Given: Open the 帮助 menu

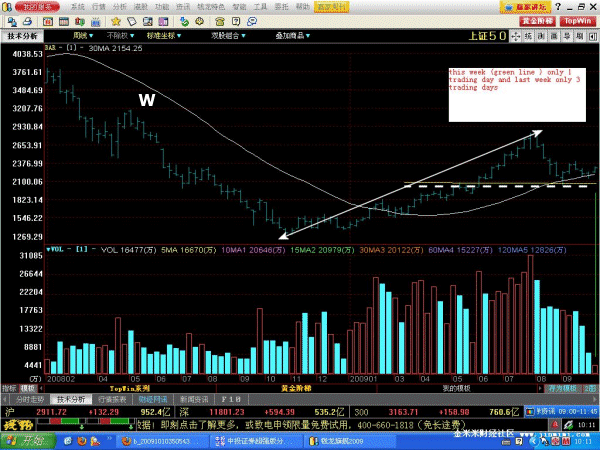Looking at the screenshot, I should (303, 7).
